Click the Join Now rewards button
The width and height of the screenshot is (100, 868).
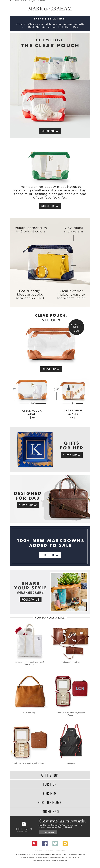pos(48,832)
